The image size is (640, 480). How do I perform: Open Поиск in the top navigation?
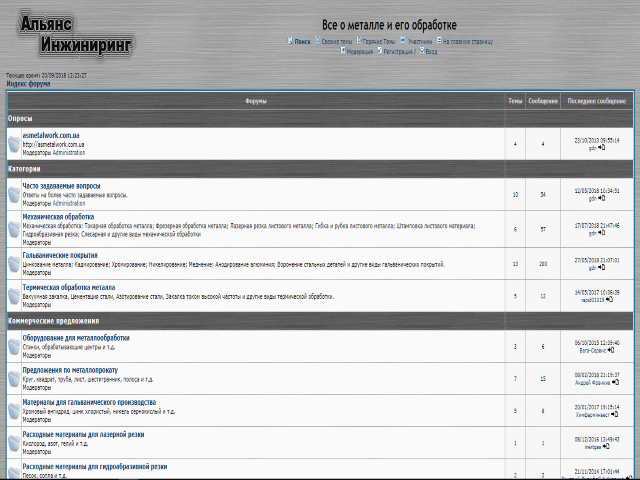click(x=301, y=42)
